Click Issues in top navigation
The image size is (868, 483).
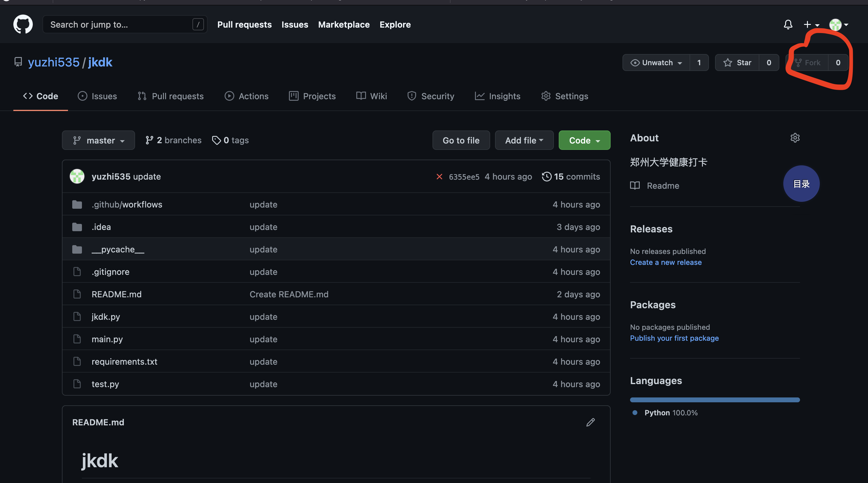(295, 25)
